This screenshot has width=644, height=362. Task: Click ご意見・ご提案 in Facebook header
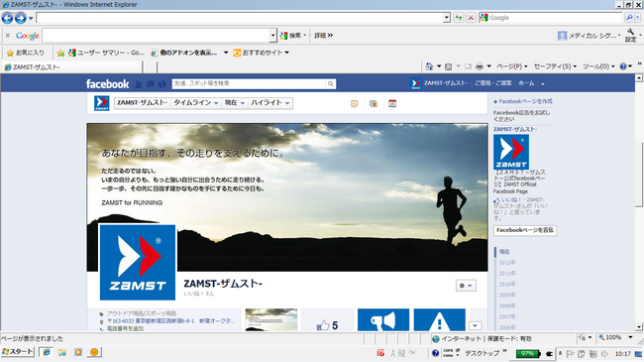pos(493,83)
